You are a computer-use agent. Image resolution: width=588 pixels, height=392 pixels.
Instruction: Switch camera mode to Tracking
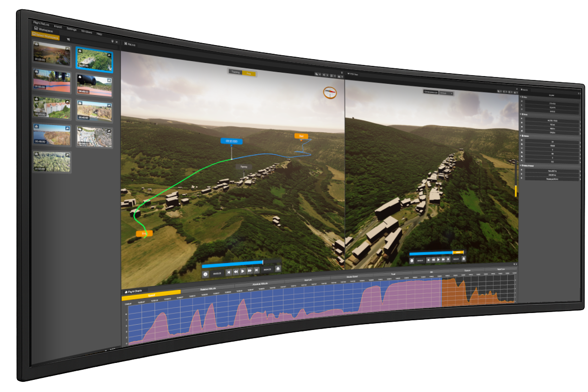coord(235,73)
